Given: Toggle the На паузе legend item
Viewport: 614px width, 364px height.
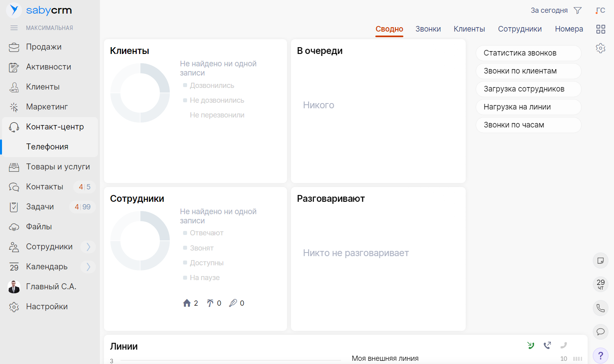Looking at the screenshot, I should pos(204,278).
